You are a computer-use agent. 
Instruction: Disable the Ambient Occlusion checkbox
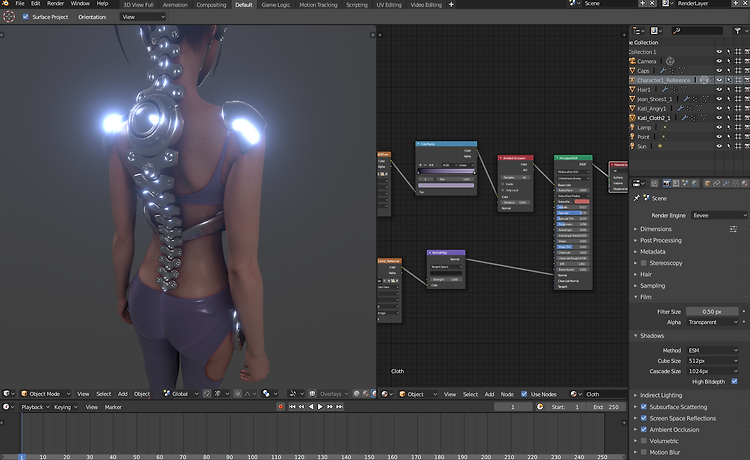click(644, 429)
